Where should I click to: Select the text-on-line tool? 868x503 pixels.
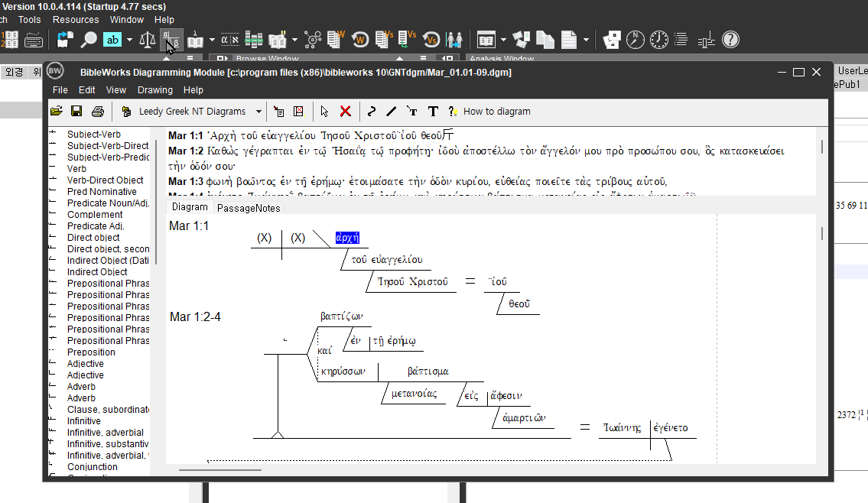coord(412,111)
